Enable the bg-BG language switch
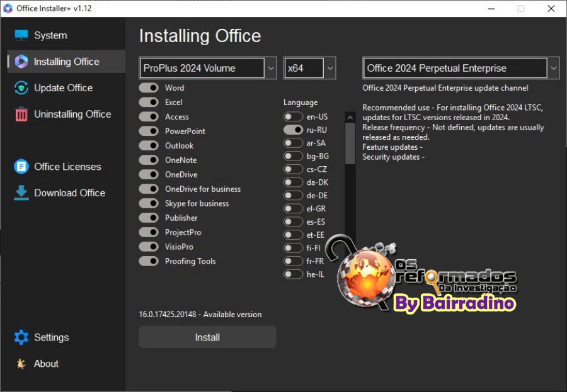Image resolution: width=567 pixels, height=392 pixels. point(293,156)
